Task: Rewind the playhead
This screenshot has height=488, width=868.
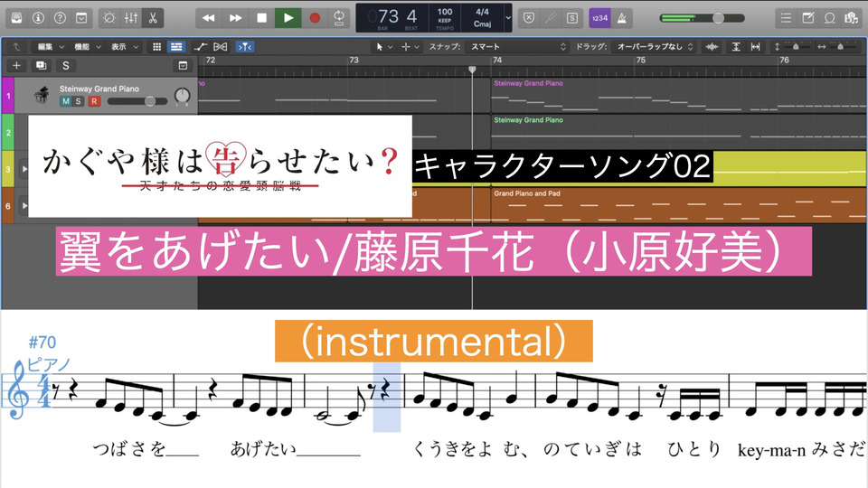Action: coord(209,18)
